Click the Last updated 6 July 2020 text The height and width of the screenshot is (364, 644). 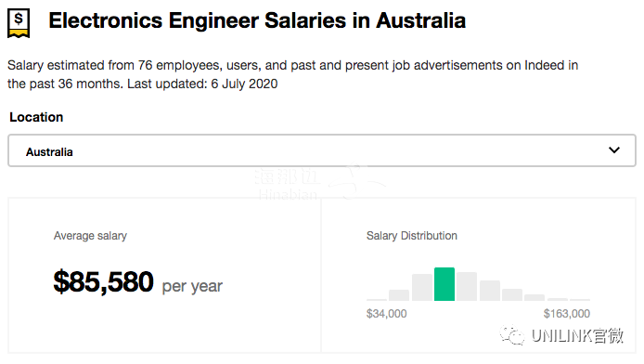202,84
